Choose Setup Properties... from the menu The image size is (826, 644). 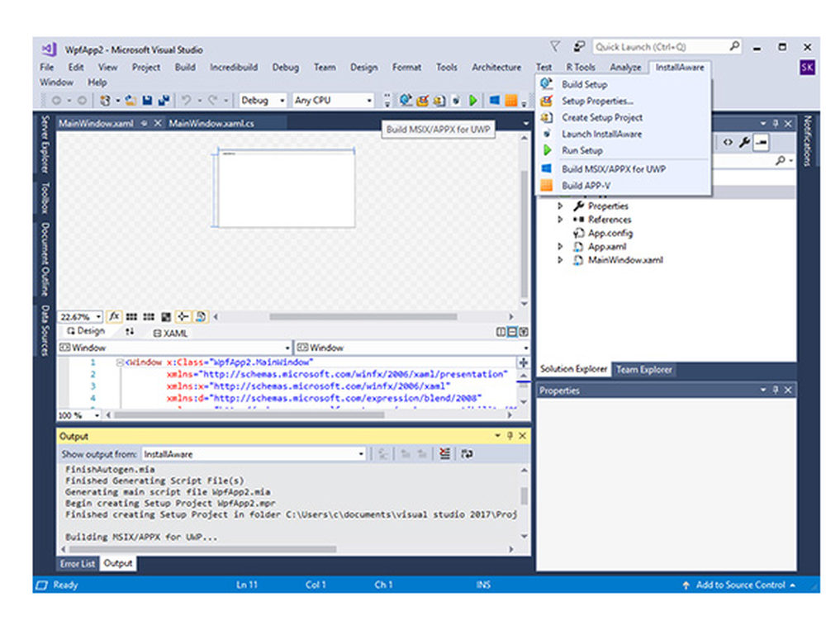pos(623,101)
